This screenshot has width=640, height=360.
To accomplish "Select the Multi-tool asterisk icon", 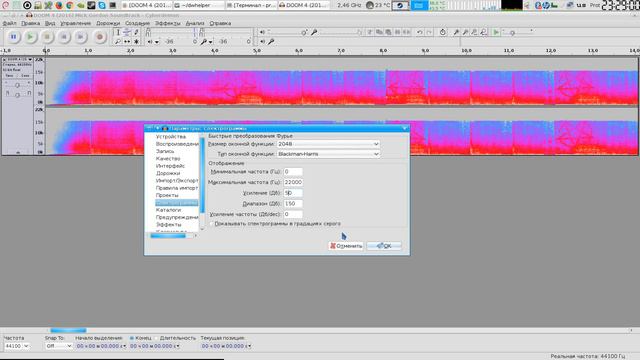I will (136, 41).
